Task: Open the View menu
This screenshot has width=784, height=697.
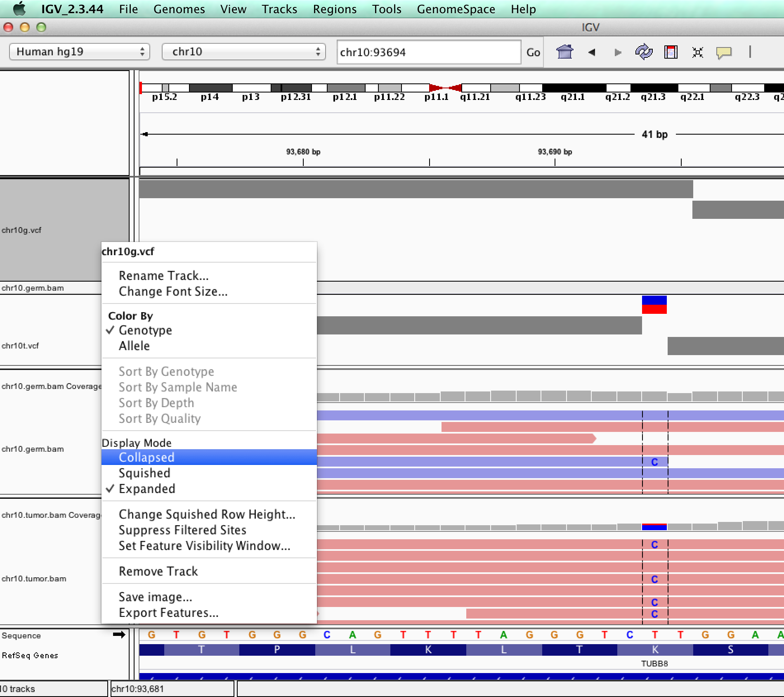Action: pos(233,9)
